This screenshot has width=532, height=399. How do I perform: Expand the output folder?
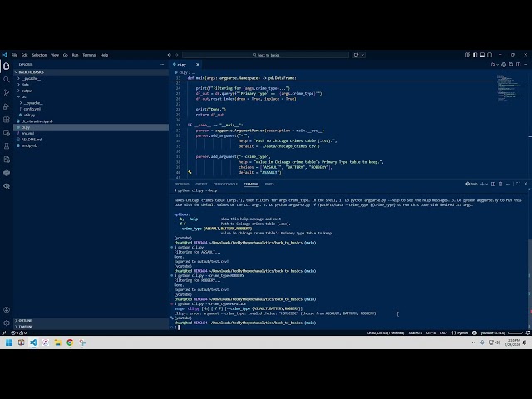click(91, 91)
